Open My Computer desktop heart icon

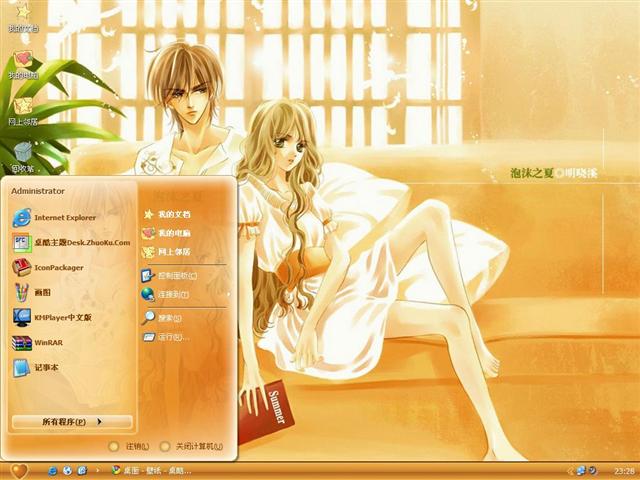tap(23, 64)
